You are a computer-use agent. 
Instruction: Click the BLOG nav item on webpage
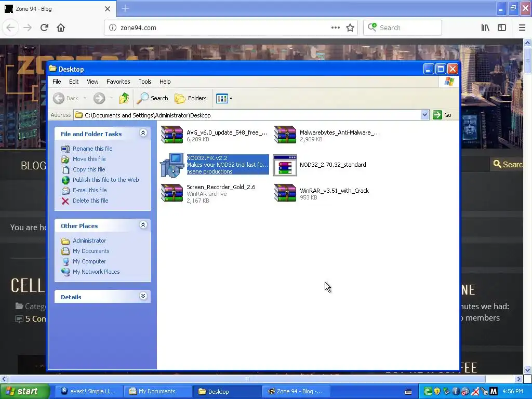33,166
